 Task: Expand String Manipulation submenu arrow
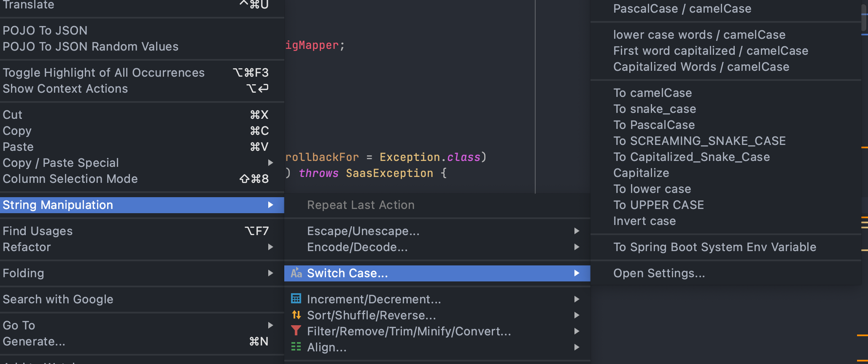271,205
